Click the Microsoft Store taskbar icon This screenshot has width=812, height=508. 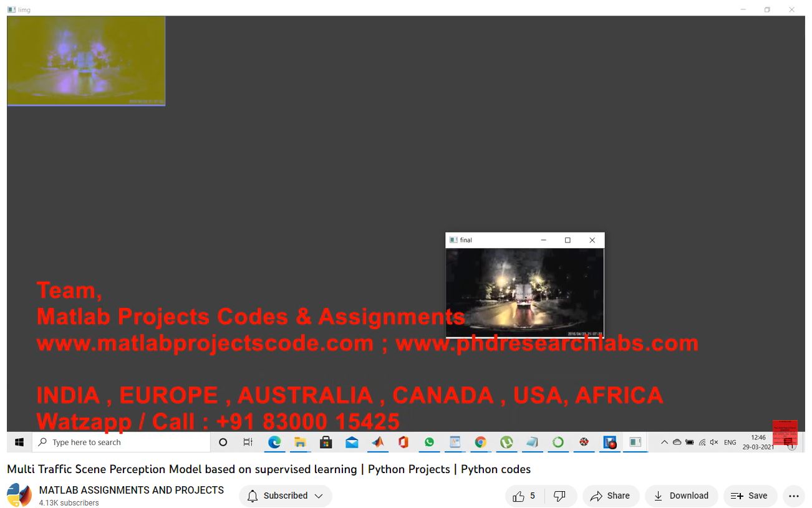coord(326,443)
